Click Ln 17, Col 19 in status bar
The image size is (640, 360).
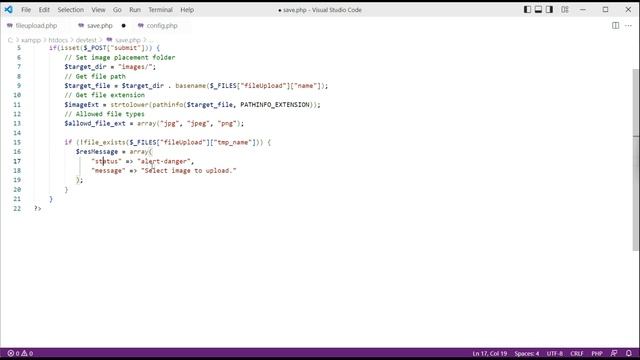tap(490, 353)
